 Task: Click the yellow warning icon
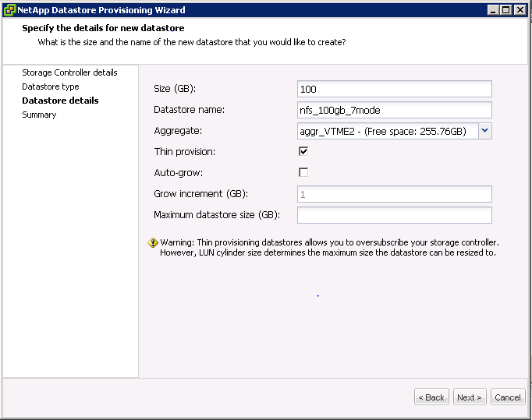153,242
